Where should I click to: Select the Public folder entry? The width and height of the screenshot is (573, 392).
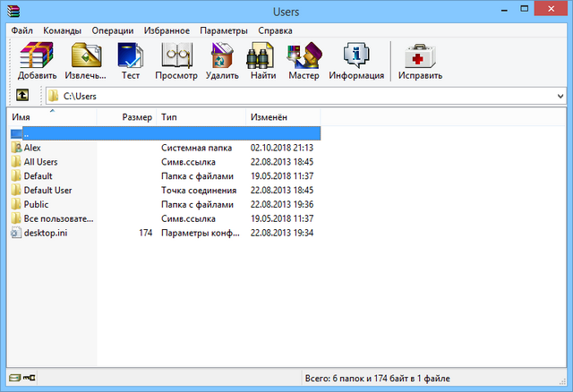(x=37, y=205)
